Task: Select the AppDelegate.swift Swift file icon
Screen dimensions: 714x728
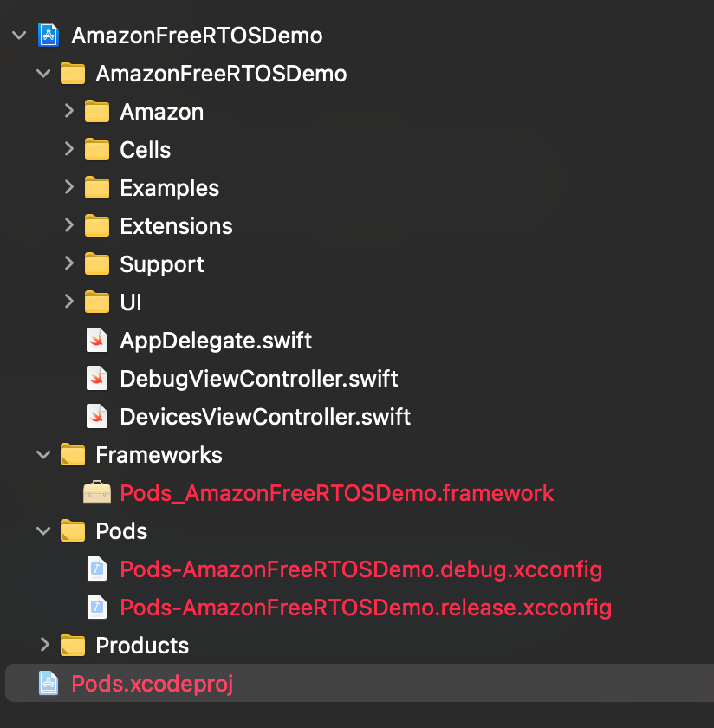Action: point(97,340)
